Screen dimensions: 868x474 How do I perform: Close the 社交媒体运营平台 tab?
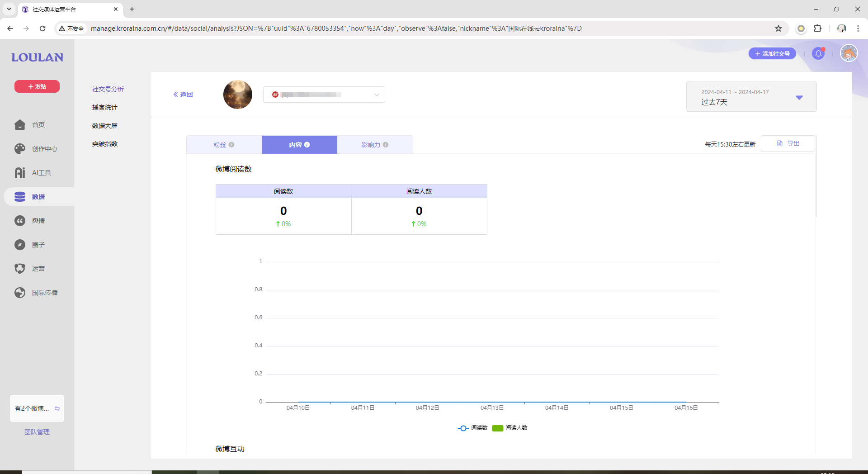(x=116, y=9)
